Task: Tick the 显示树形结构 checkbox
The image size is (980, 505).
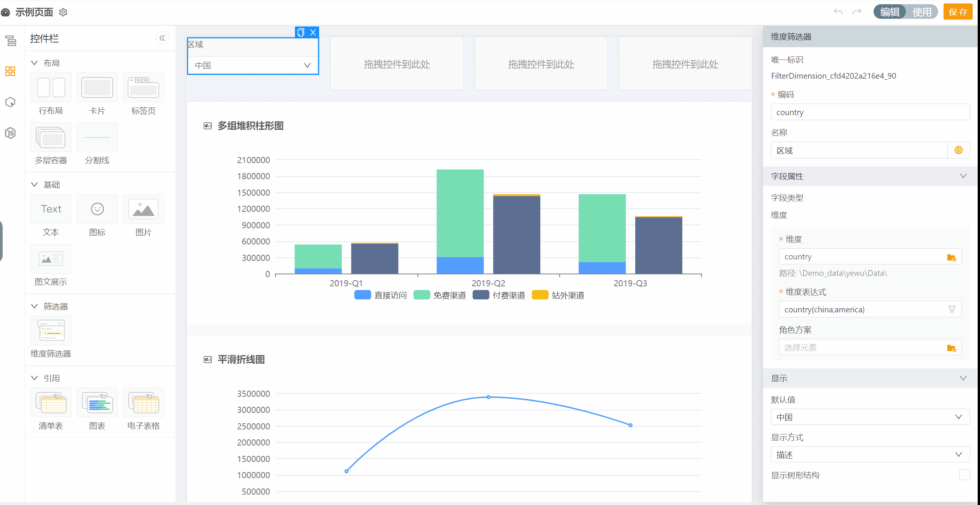Action: (x=964, y=475)
